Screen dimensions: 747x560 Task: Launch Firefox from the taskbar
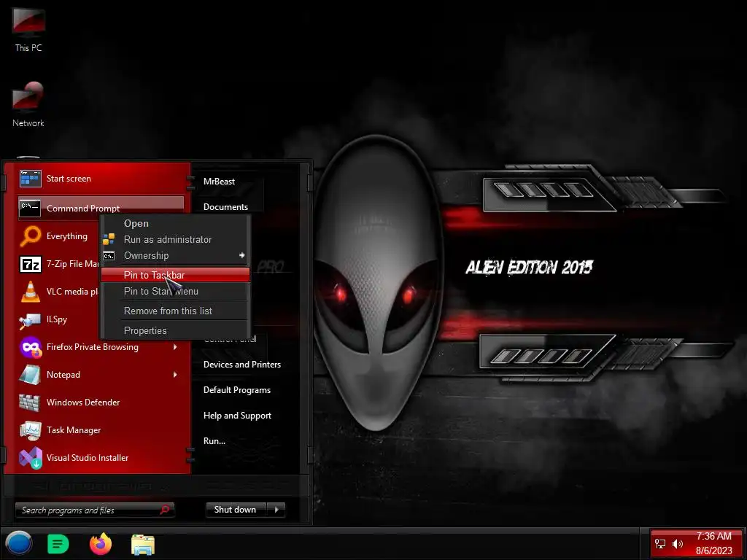(x=101, y=544)
